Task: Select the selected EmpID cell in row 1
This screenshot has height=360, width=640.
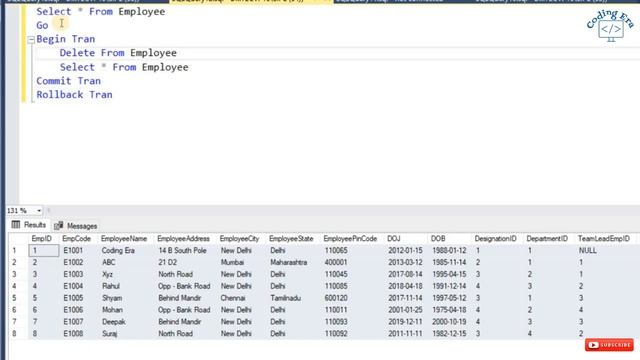Action: point(44,251)
